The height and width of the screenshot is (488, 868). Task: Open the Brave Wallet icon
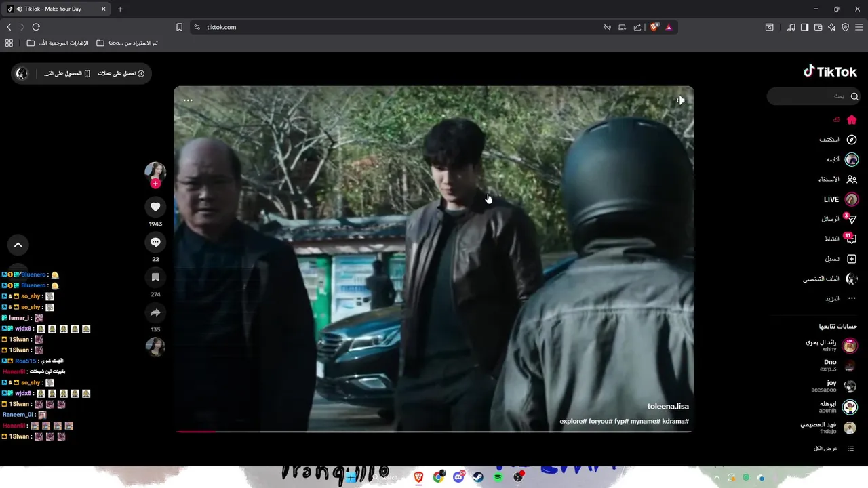point(818,27)
